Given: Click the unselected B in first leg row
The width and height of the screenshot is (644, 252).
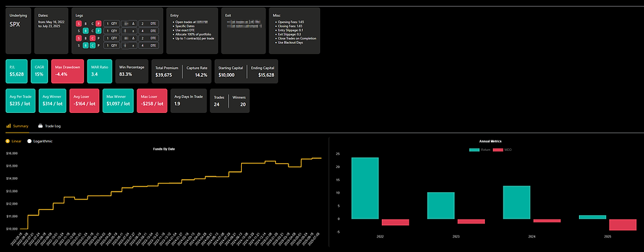Looking at the screenshot, I should tap(85, 24).
